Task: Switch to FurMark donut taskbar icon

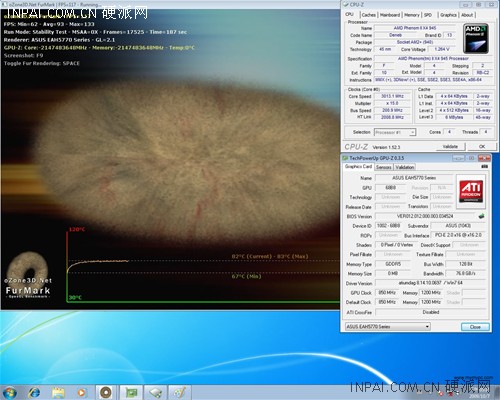Action: [x=106, y=392]
